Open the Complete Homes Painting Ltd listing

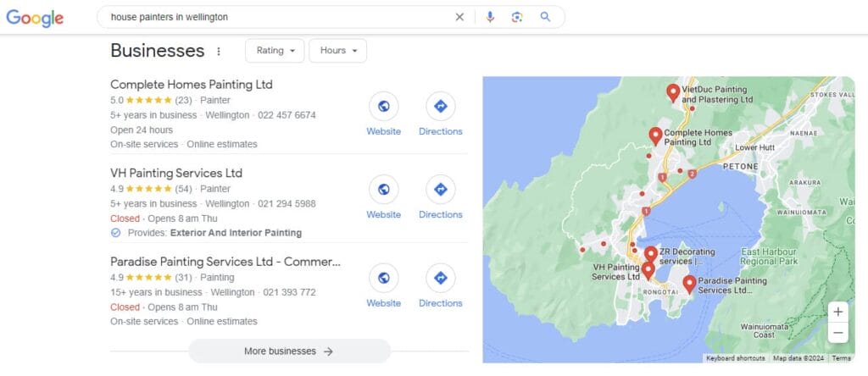point(192,85)
